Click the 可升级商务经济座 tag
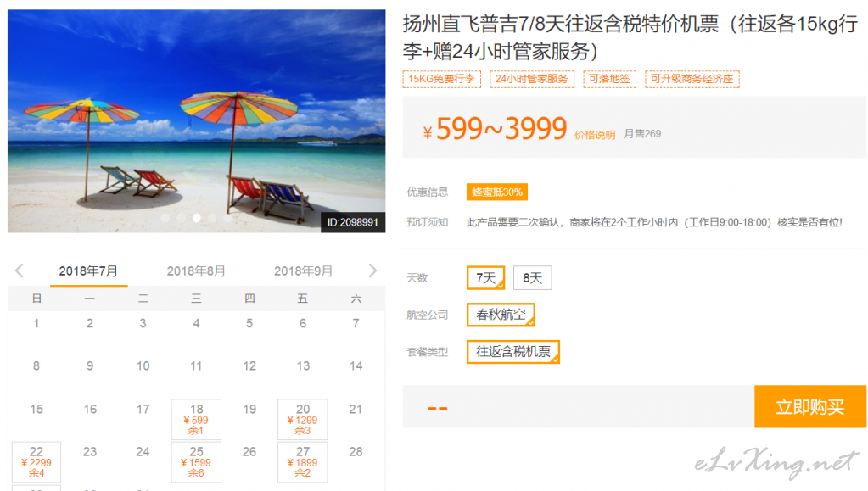Screen dimensions: 868x491 (x=692, y=79)
